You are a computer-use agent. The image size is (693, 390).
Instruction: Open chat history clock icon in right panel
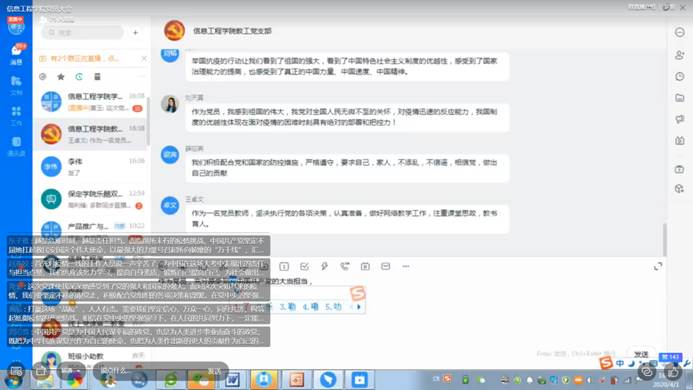pos(680,76)
